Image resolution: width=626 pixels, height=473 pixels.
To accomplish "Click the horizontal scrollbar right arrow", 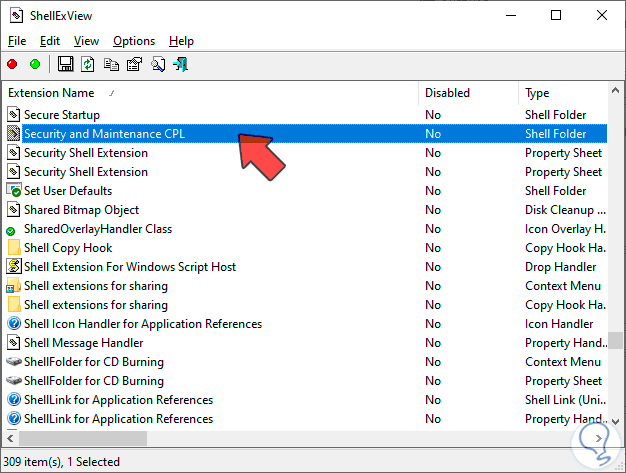I will [601, 438].
